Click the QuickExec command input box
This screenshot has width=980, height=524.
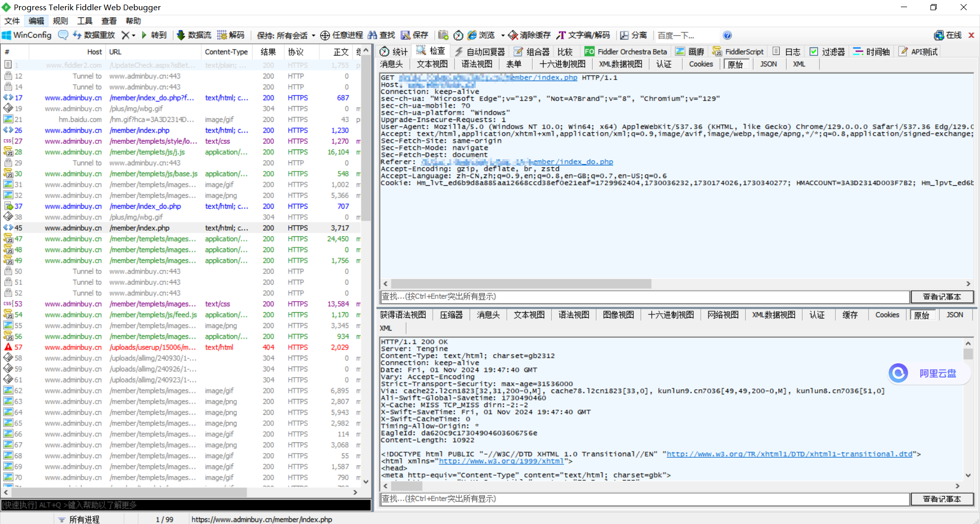click(x=186, y=505)
